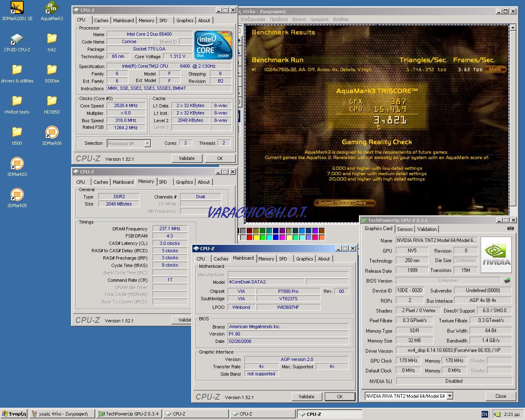Pick the cyan color swatch in Paint

click(x=269, y=237)
